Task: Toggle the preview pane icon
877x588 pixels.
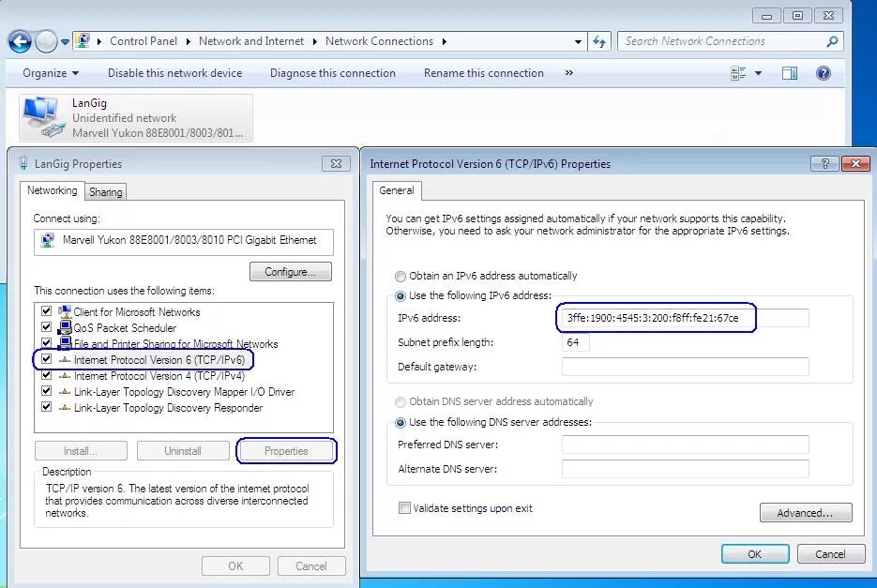Action: pos(790,73)
